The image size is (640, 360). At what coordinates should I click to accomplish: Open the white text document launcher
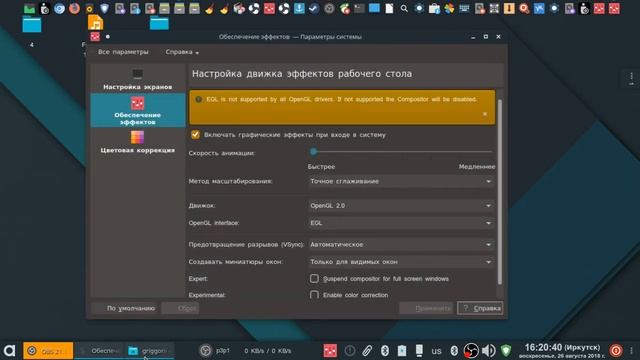coord(389,8)
